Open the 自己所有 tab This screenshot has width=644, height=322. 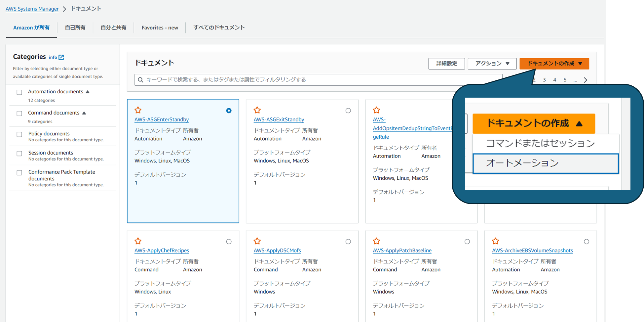[x=75, y=28]
